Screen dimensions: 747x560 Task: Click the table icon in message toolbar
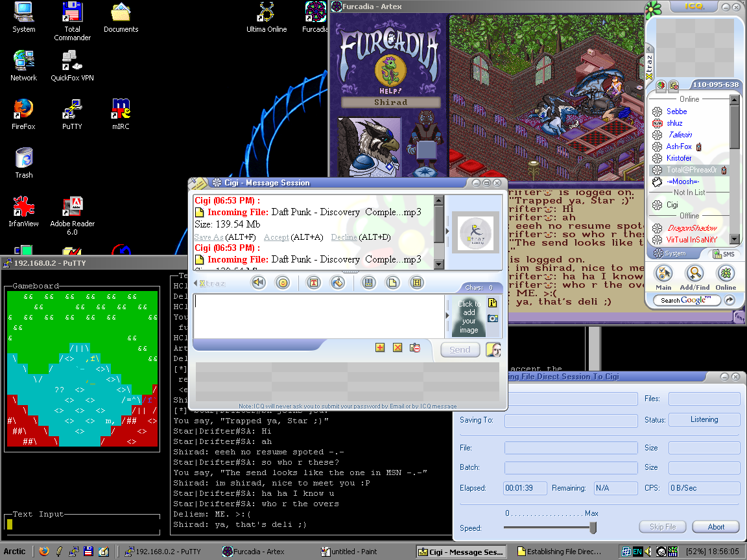pyautogui.click(x=368, y=283)
